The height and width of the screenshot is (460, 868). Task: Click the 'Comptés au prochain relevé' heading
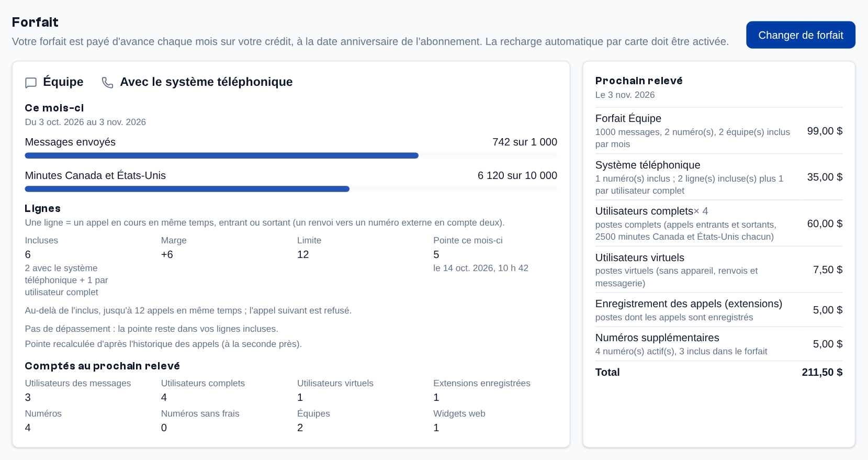pyautogui.click(x=103, y=366)
